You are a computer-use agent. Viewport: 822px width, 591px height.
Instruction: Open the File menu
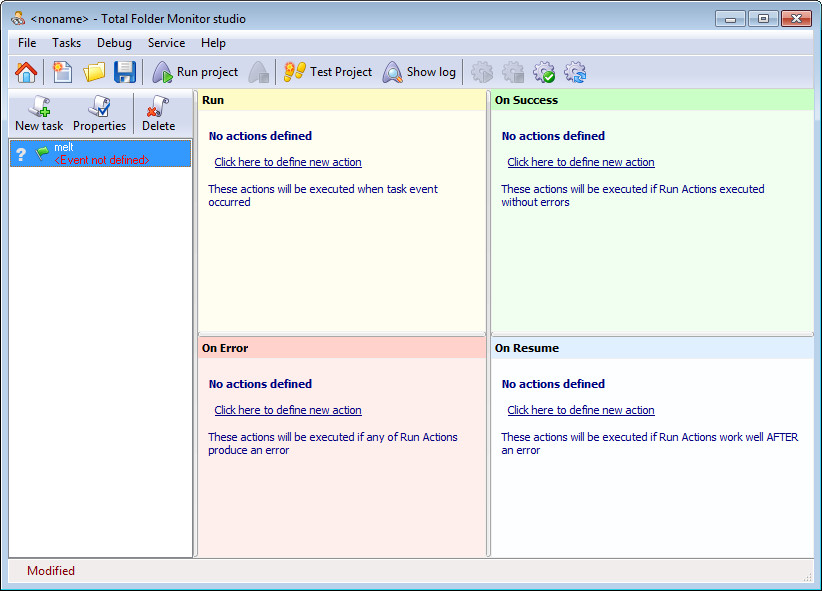coord(27,43)
